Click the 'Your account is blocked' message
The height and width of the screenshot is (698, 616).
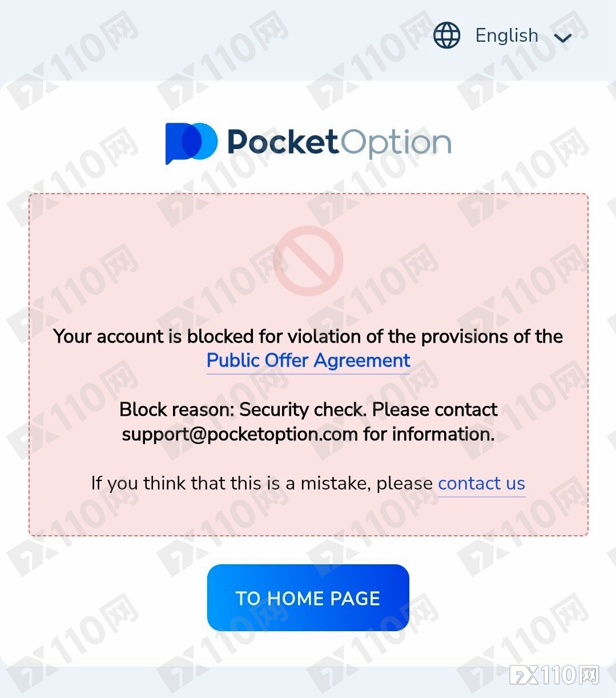click(308, 336)
